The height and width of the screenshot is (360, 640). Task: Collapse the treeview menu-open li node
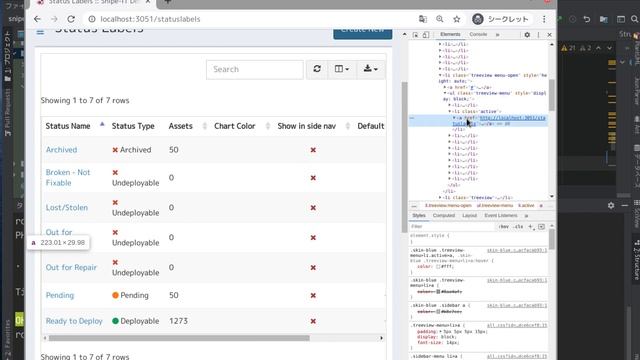pos(440,76)
